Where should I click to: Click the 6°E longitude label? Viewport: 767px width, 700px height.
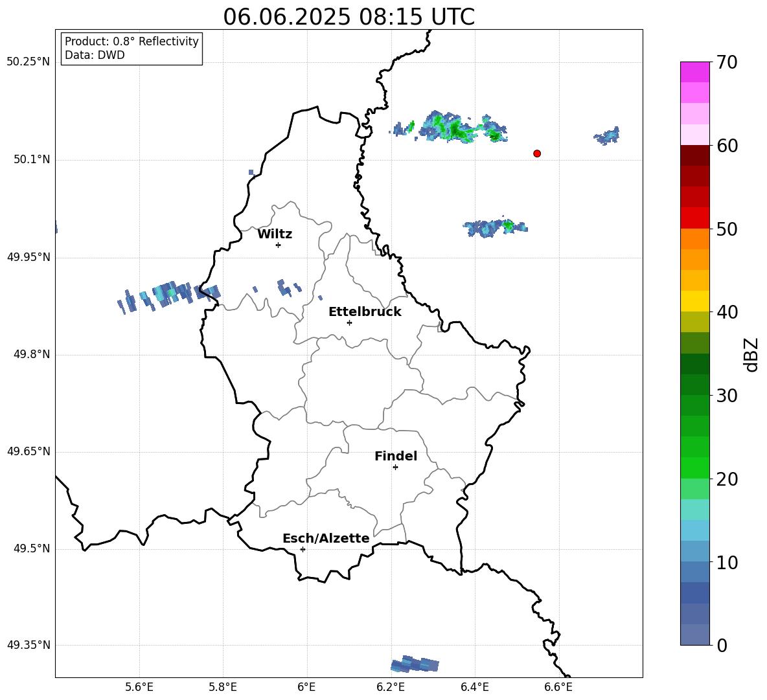pyautogui.click(x=306, y=688)
